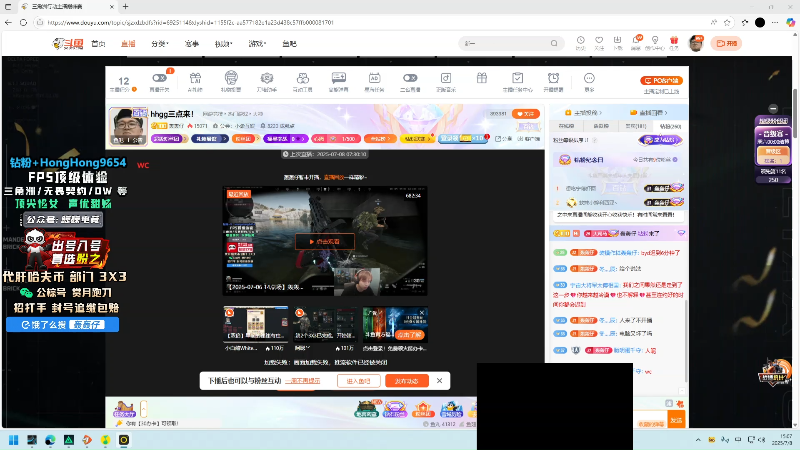800x450 pixels.
Task: Go to 首页 in the top navigation
Action: [98, 44]
